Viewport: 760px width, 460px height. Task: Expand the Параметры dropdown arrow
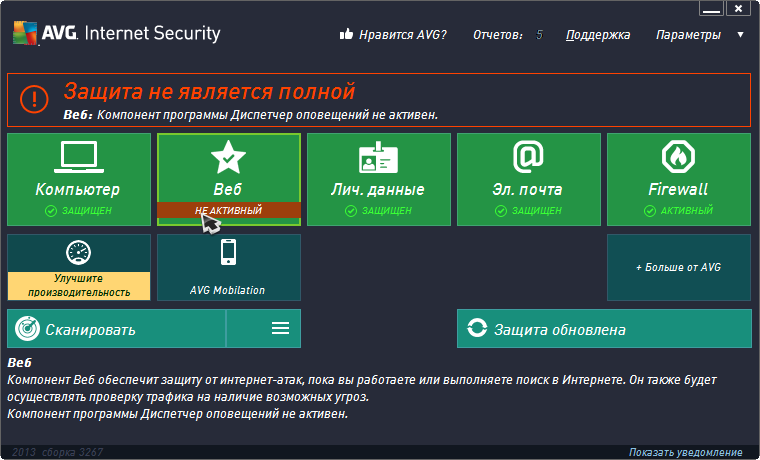point(740,35)
